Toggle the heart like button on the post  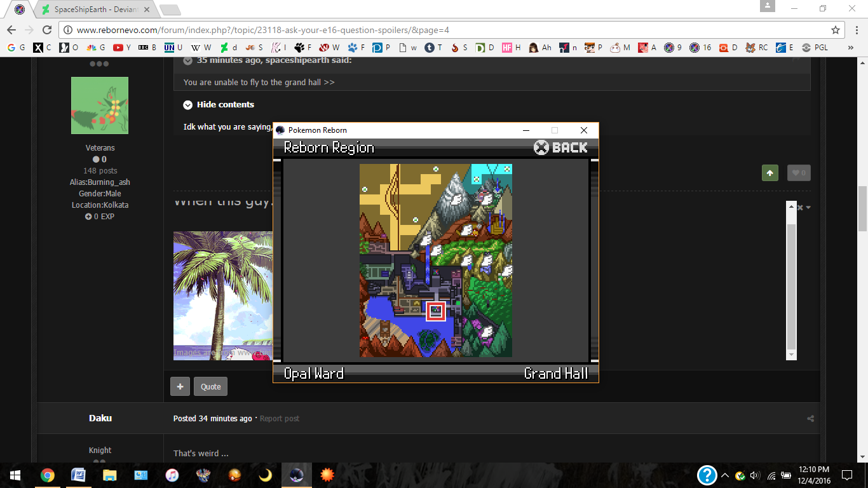pyautogui.click(x=799, y=173)
